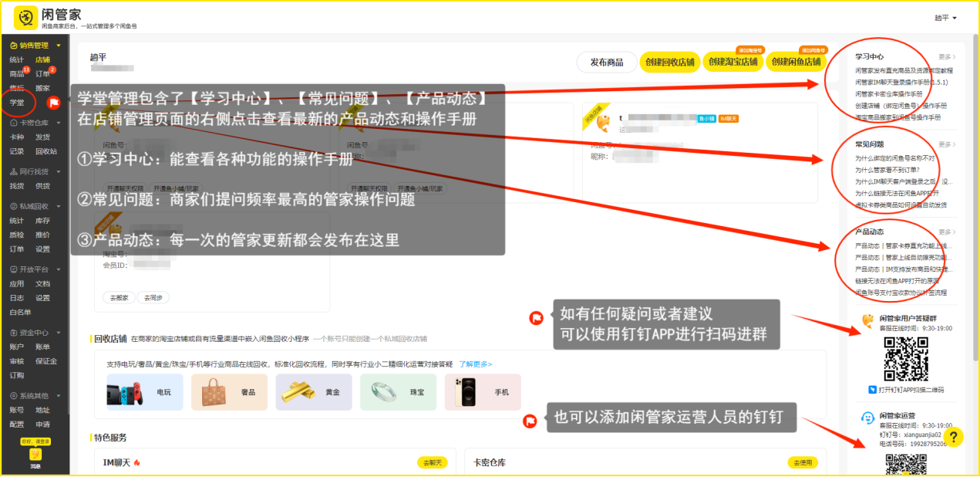
Task: Select the 手机 phone recycling category
Action: [482, 392]
